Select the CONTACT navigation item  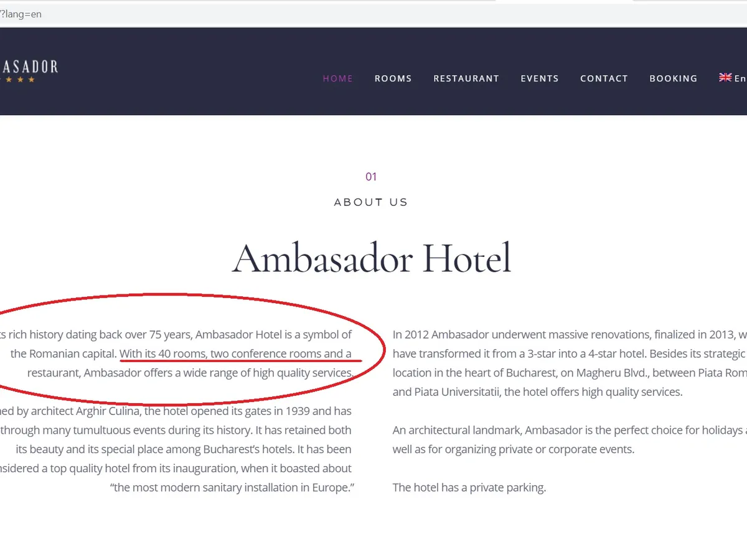coord(604,78)
